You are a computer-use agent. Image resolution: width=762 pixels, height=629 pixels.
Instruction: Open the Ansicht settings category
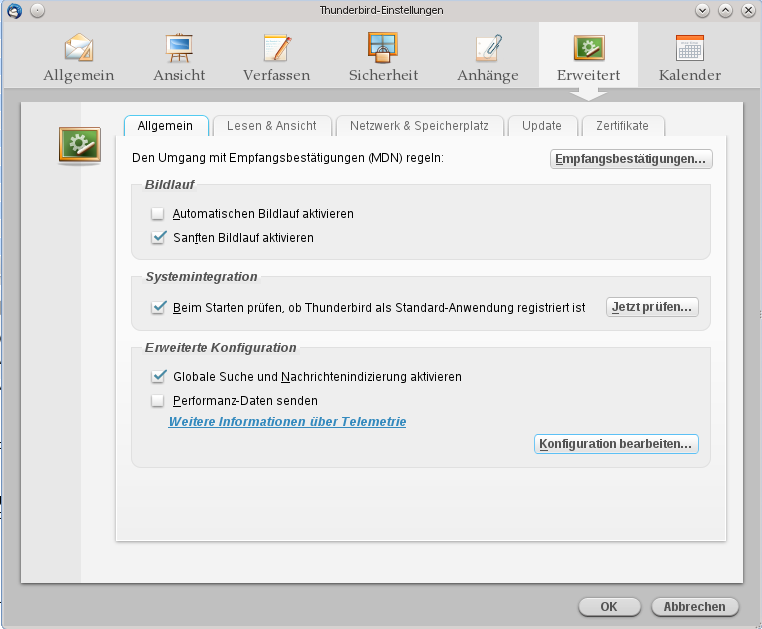[x=179, y=57]
